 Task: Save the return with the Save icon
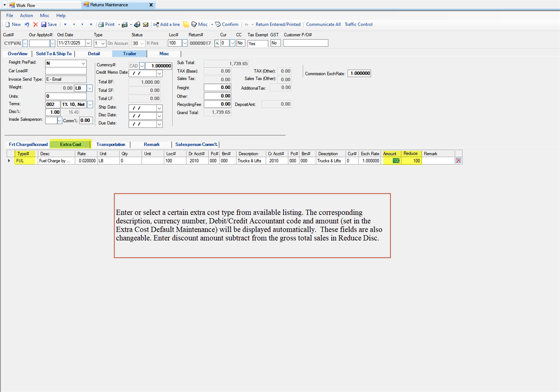point(49,24)
